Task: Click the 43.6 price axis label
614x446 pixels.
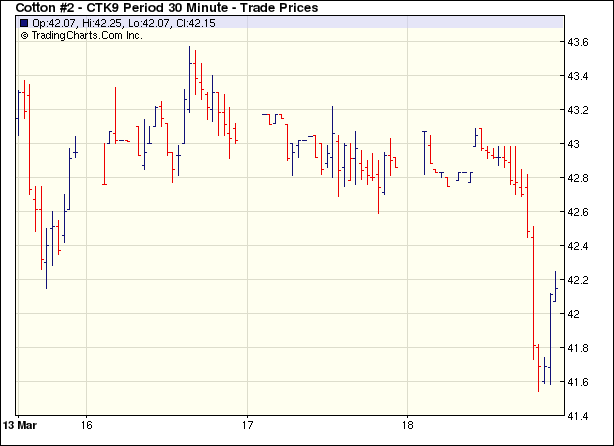Action: (578, 42)
